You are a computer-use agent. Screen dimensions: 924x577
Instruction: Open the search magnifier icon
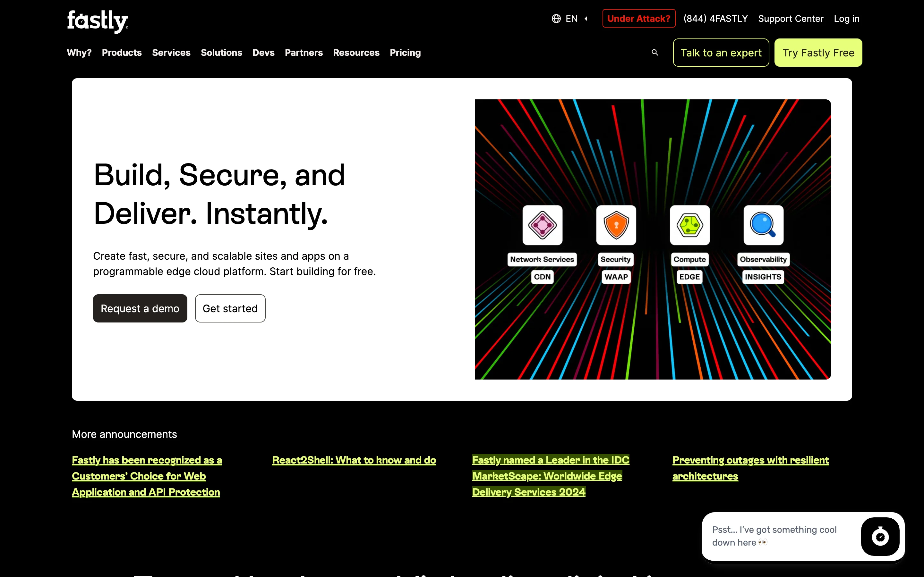655,53
